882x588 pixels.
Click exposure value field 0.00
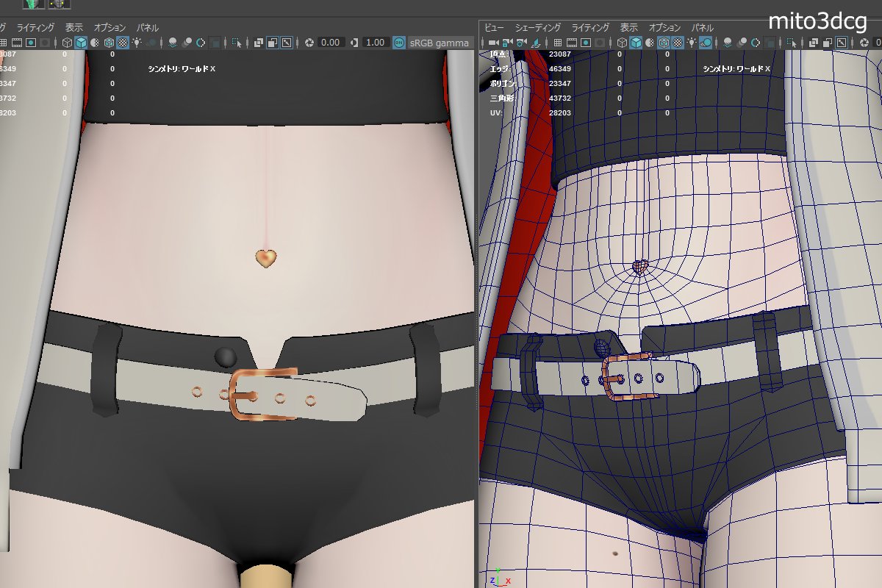click(331, 43)
